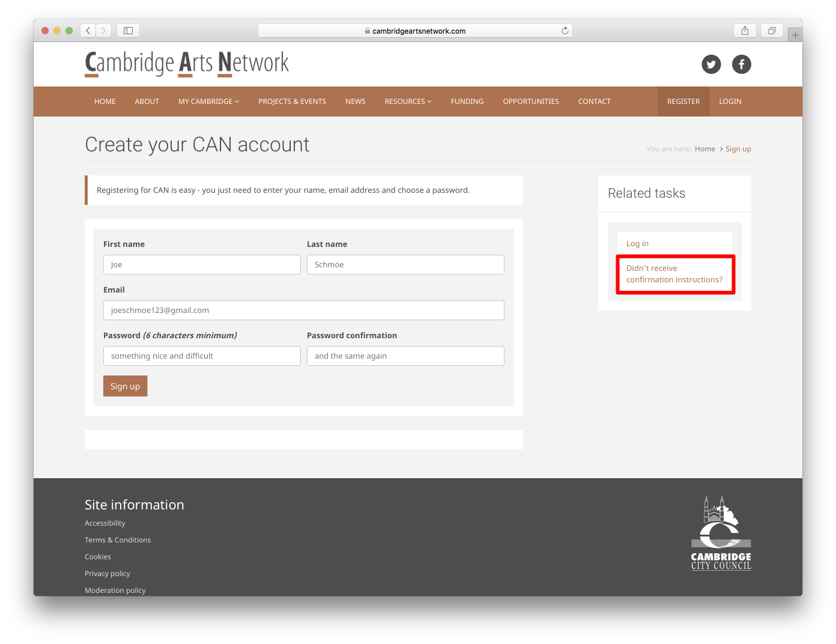
Task: Open Projects & Events menu item
Action: (292, 102)
